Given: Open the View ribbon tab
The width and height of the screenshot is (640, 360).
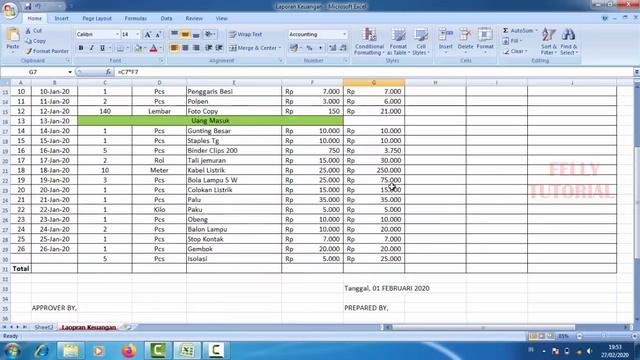Looking at the screenshot, I should click(222, 18).
